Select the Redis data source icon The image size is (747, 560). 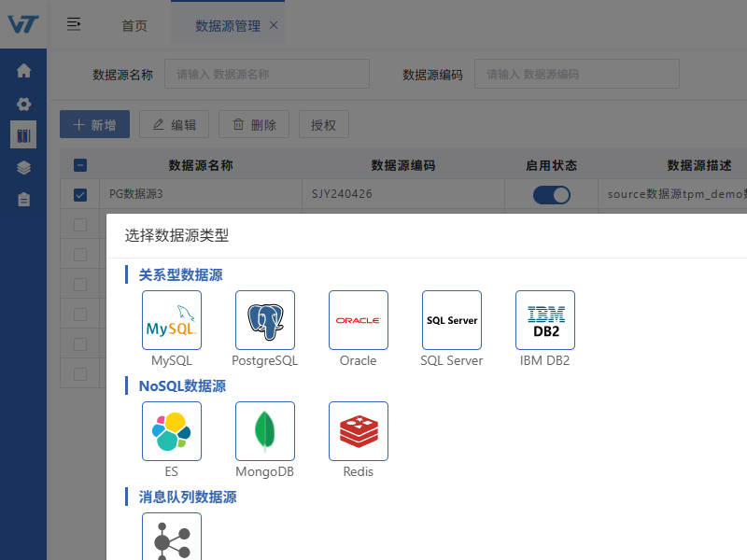[359, 431]
